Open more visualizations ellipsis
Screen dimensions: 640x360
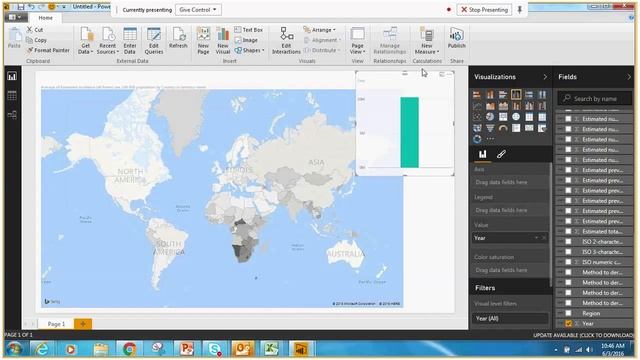tap(490, 139)
